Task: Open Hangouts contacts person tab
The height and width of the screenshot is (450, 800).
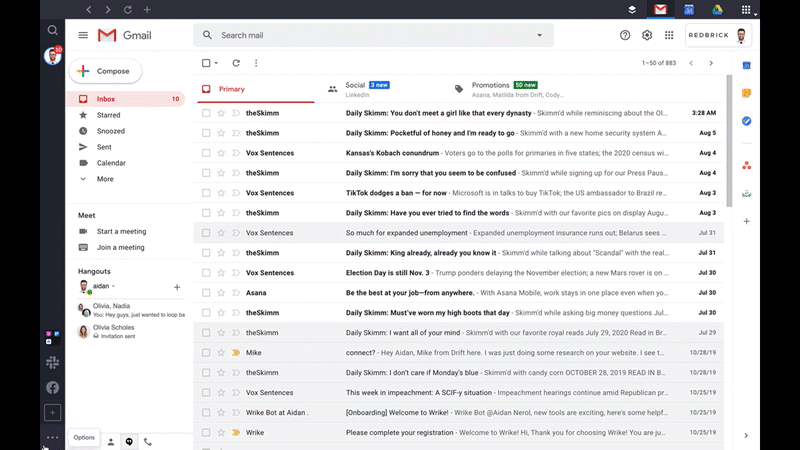Action: (111, 442)
